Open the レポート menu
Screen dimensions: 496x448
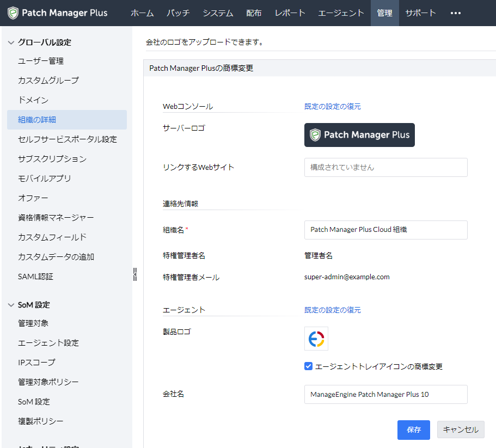(x=290, y=13)
